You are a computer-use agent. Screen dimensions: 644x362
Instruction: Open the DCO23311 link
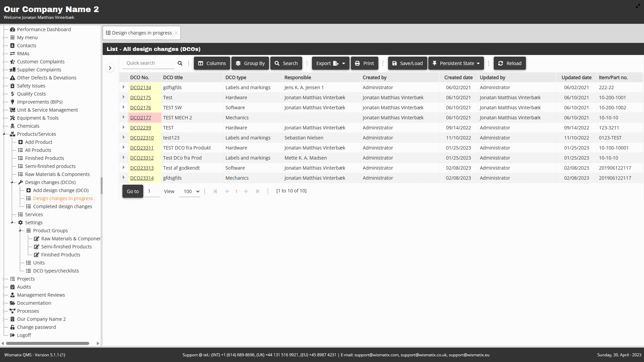142,148
